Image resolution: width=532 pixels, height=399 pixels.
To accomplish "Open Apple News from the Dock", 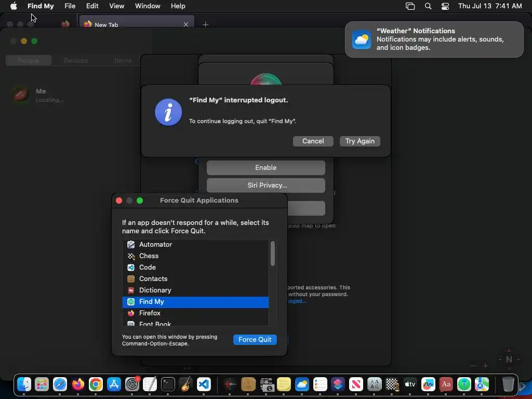I will 356,384.
